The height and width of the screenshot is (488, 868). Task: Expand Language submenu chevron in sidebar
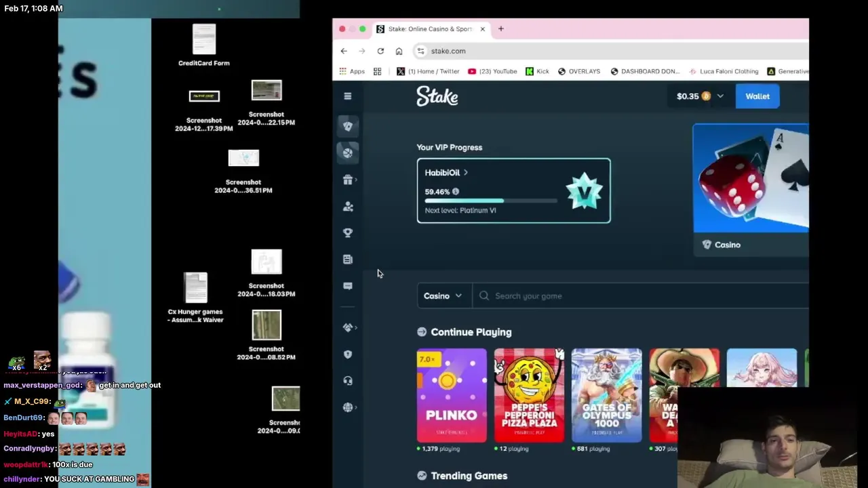357,407
